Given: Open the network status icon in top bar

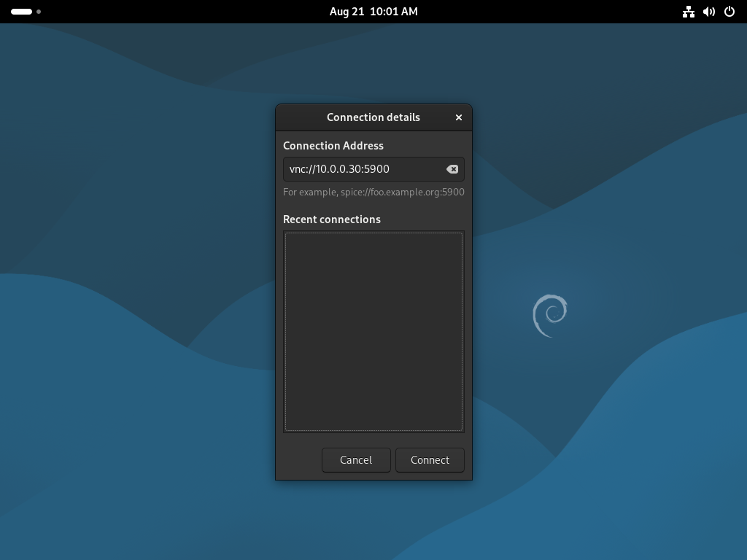Looking at the screenshot, I should pyautogui.click(x=688, y=12).
